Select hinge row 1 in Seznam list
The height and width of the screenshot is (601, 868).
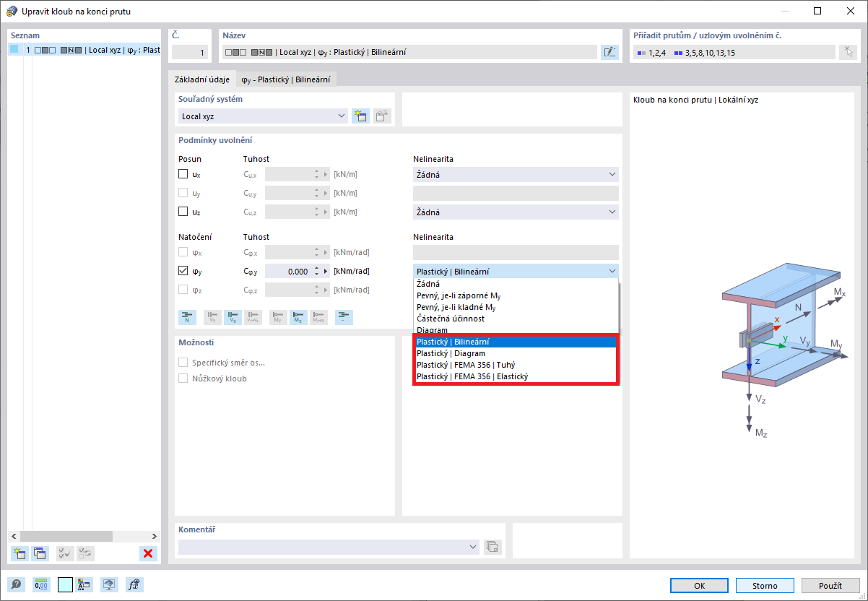pyautogui.click(x=84, y=50)
